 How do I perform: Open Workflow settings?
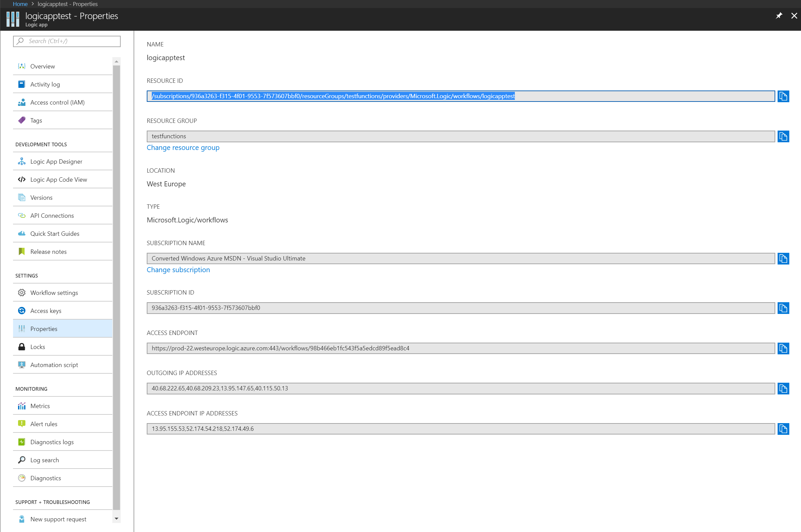point(54,293)
